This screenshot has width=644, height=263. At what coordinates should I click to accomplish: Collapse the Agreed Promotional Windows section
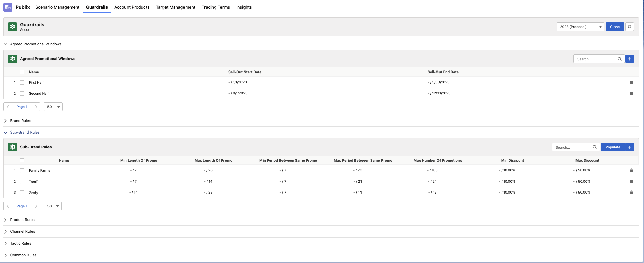click(x=6, y=44)
